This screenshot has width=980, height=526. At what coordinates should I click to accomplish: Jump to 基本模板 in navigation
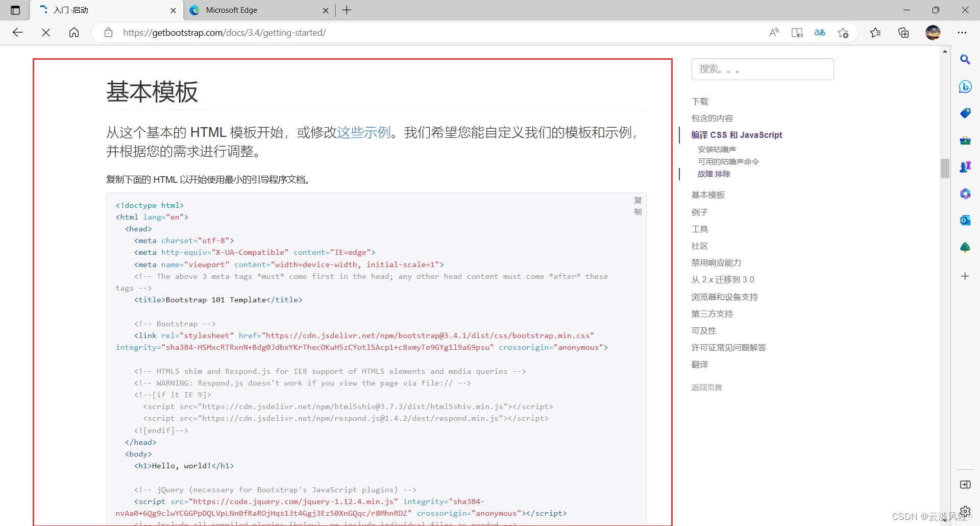pyautogui.click(x=708, y=195)
